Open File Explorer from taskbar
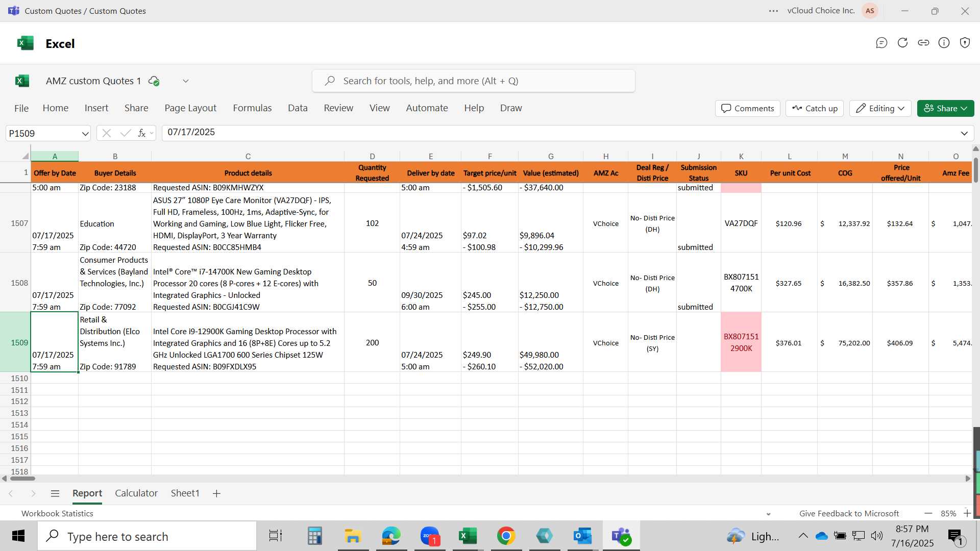The image size is (980, 551). [353, 536]
